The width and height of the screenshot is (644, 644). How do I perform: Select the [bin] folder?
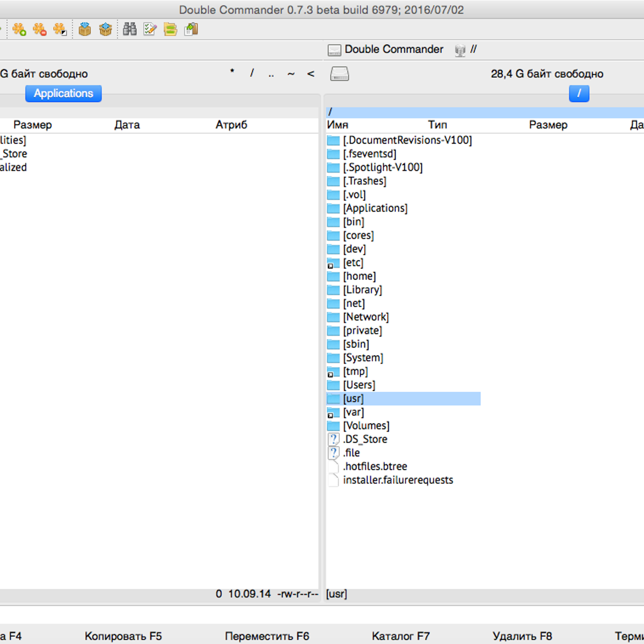pos(353,222)
